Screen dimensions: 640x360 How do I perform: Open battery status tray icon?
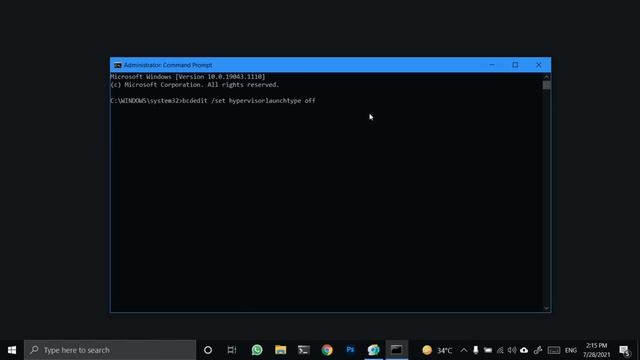coord(488,350)
